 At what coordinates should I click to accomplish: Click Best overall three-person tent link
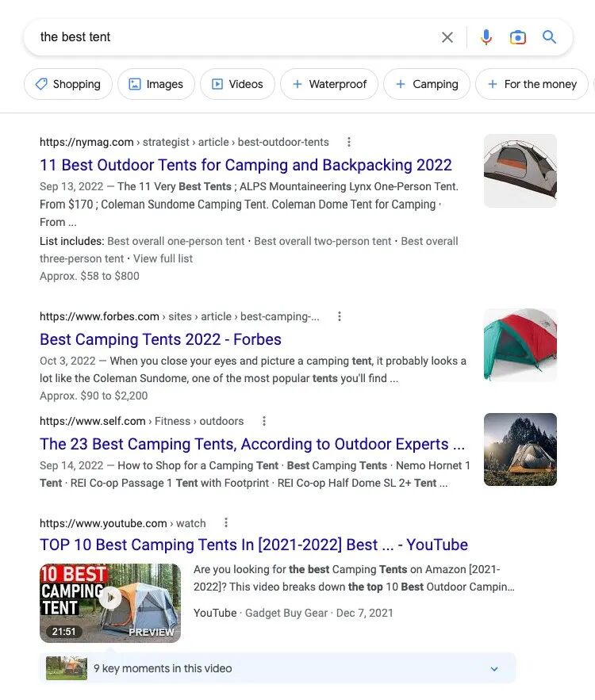click(249, 250)
